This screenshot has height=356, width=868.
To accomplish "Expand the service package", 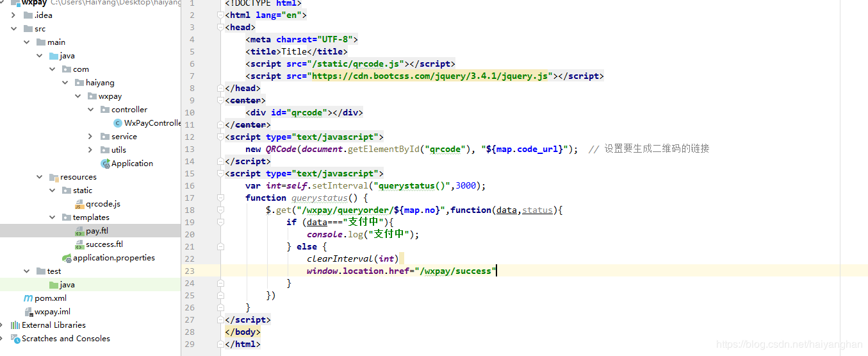I will coord(91,137).
